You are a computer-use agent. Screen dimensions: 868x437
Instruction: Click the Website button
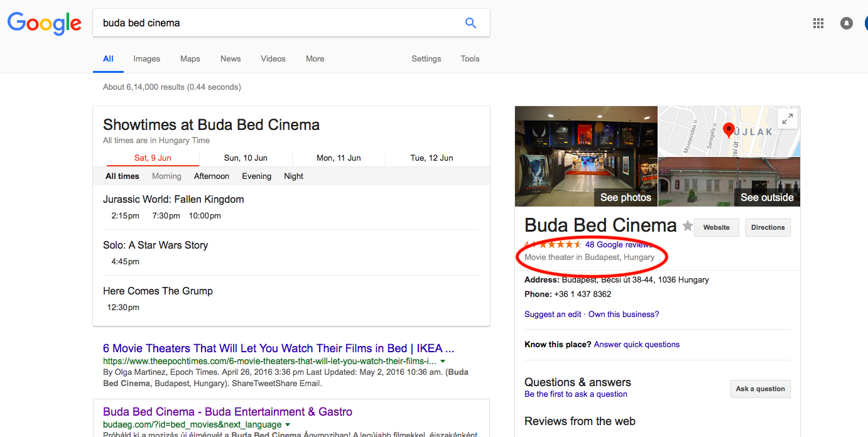pyautogui.click(x=717, y=227)
